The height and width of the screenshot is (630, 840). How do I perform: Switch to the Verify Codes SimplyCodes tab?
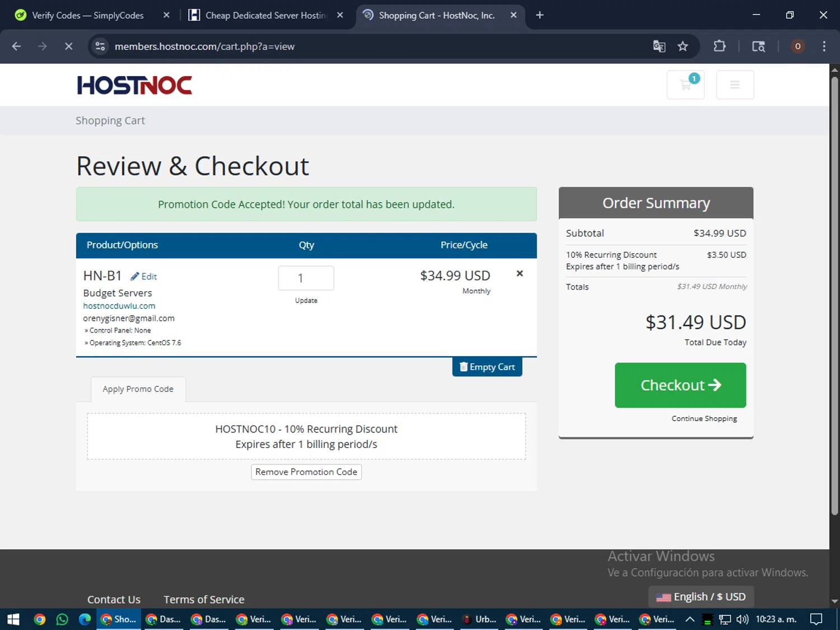click(88, 16)
